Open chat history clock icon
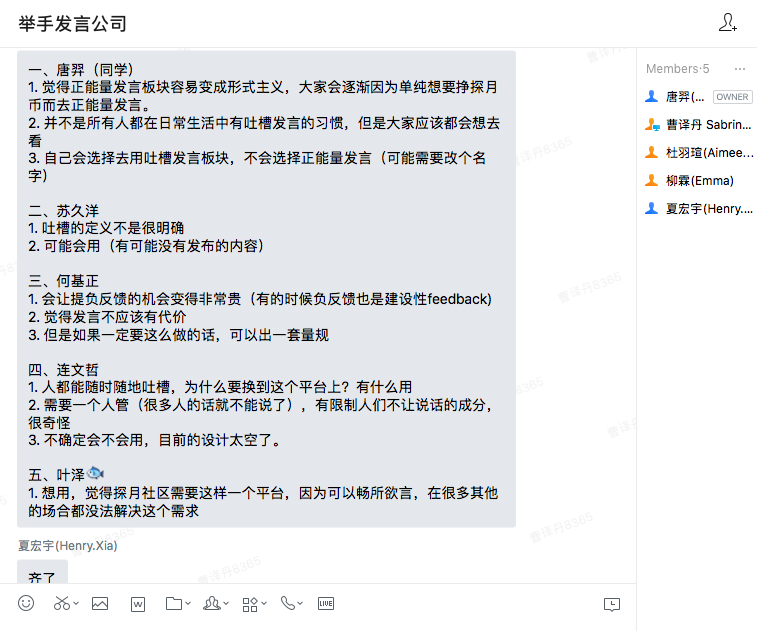The height and width of the screenshot is (631, 757). click(612, 604)
